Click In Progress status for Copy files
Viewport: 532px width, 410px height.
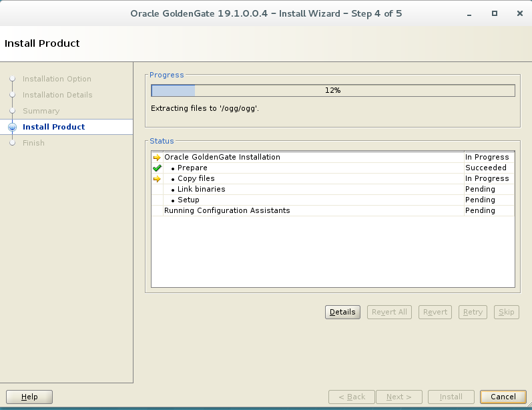tap(487, 178)
